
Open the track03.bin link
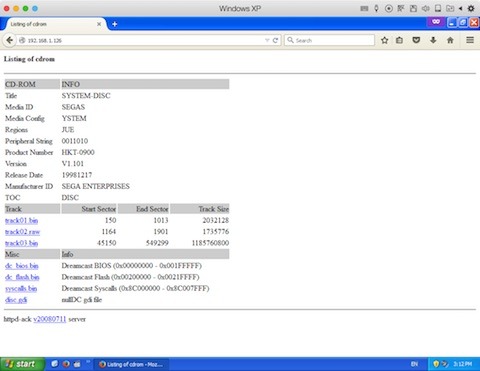pyautogui.click(x=21, y=243)
